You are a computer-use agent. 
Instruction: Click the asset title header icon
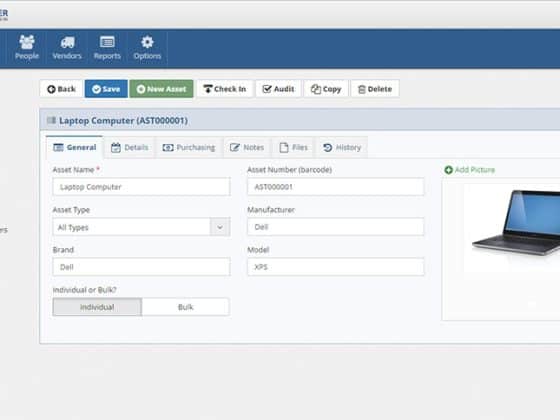pyautogui.click(x=51, y=120)
